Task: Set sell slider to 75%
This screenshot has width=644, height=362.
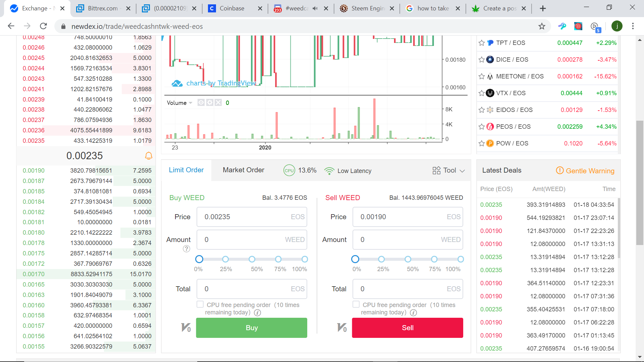Action: [434, 259]
